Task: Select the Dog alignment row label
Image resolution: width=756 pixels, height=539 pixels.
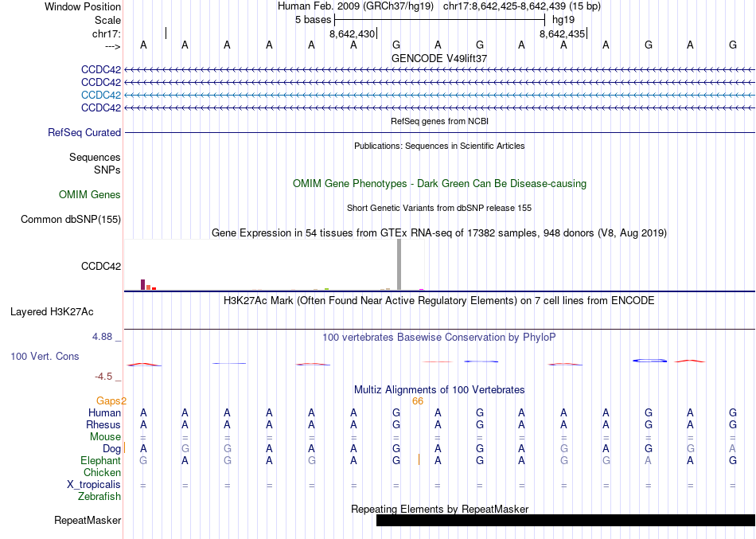Action: (x=111, y=449)
